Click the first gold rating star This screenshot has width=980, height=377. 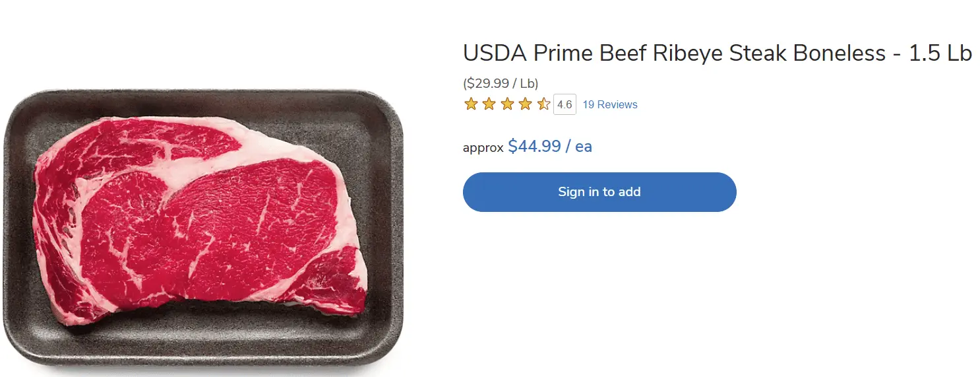[x=471, y=104]
